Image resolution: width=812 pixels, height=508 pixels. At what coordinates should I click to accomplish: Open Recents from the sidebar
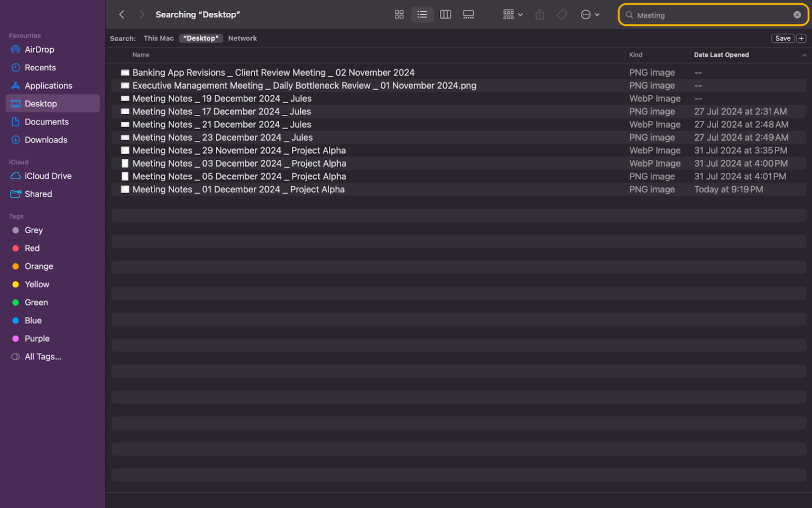pos(41,67)
